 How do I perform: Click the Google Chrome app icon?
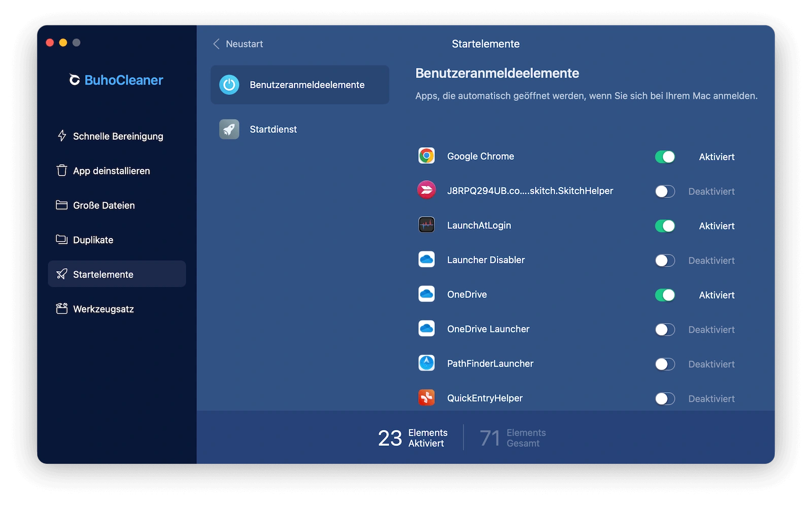click(427, 156)
